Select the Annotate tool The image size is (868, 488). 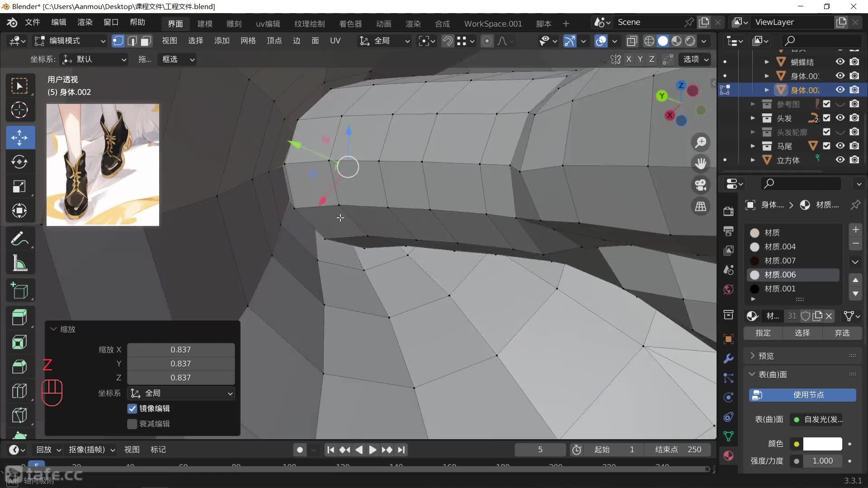coord(19,239)
